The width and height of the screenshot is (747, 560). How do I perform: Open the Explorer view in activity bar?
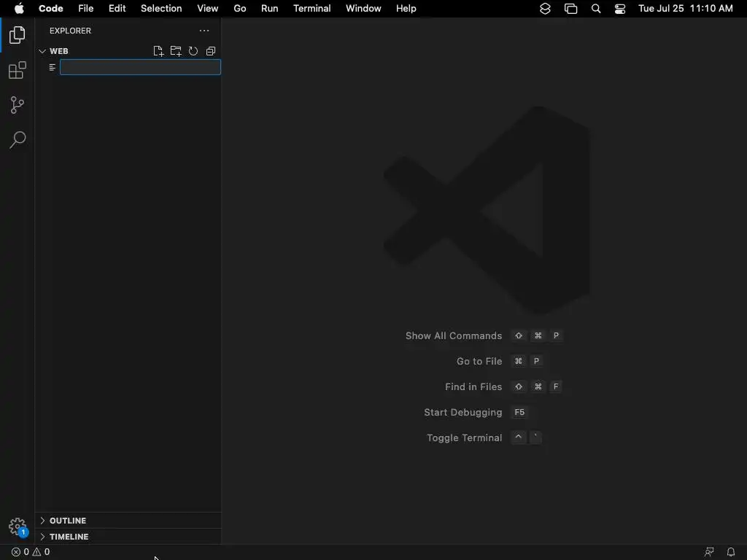(18, 35)
